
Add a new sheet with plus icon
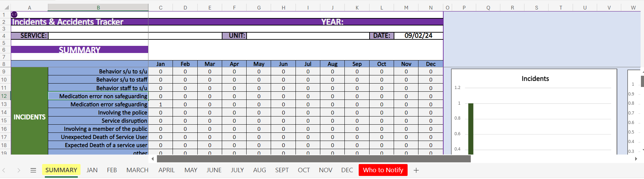[x=416, y=170]
